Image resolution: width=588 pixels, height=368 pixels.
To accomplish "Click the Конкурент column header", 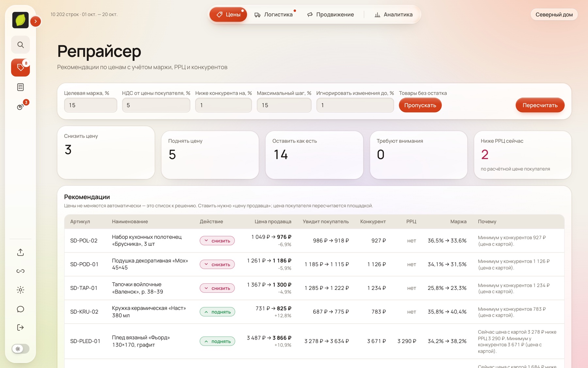I will coord(373,221).
